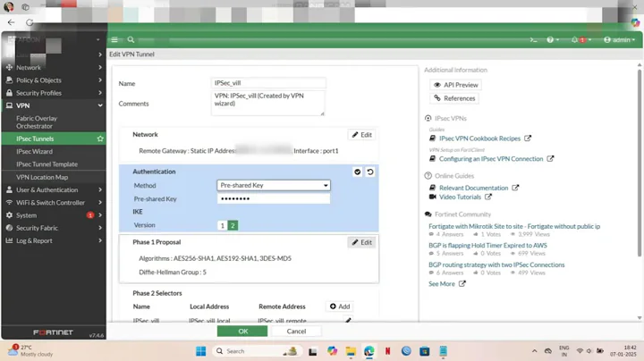Image resolution: width=644 pixels, height=361 pixels.
Task: Open Copilot from taskbar
Action: pos(332,351)
